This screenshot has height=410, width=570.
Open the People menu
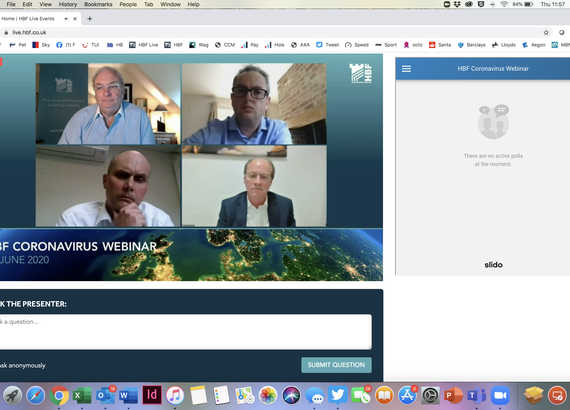pos(128,4)
